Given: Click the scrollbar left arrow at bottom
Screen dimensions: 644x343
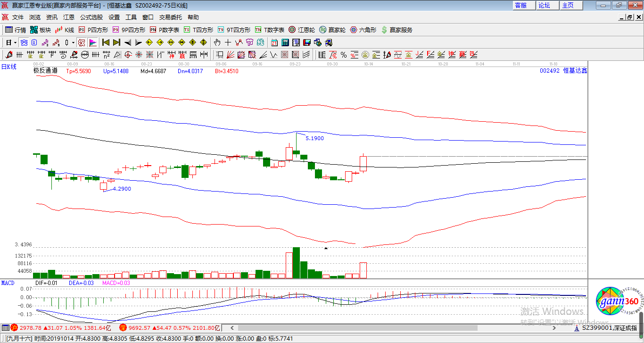Looking at the screenshot, I should point(232,328).
